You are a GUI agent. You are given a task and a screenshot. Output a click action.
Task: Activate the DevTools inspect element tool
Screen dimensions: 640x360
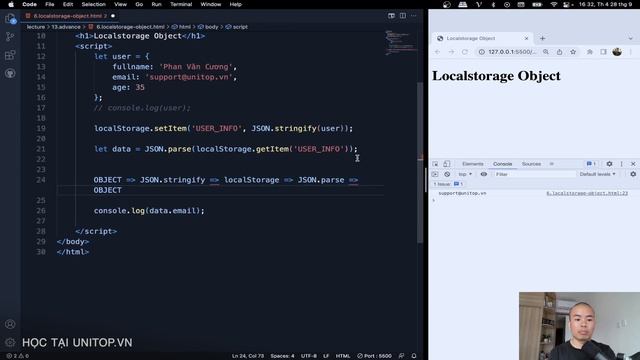(x=435, y=164)
